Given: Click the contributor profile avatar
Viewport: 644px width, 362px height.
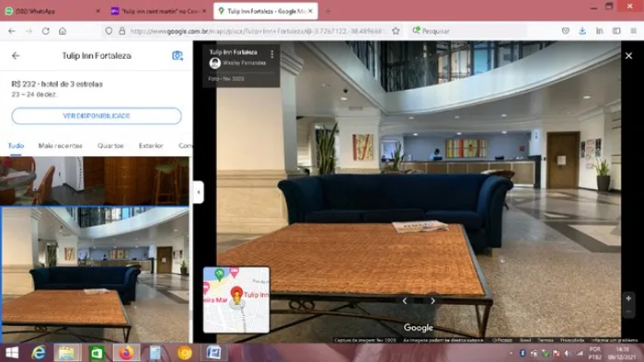Looking at the screenshot, I should pyautogui.click(x=214, y=63).
